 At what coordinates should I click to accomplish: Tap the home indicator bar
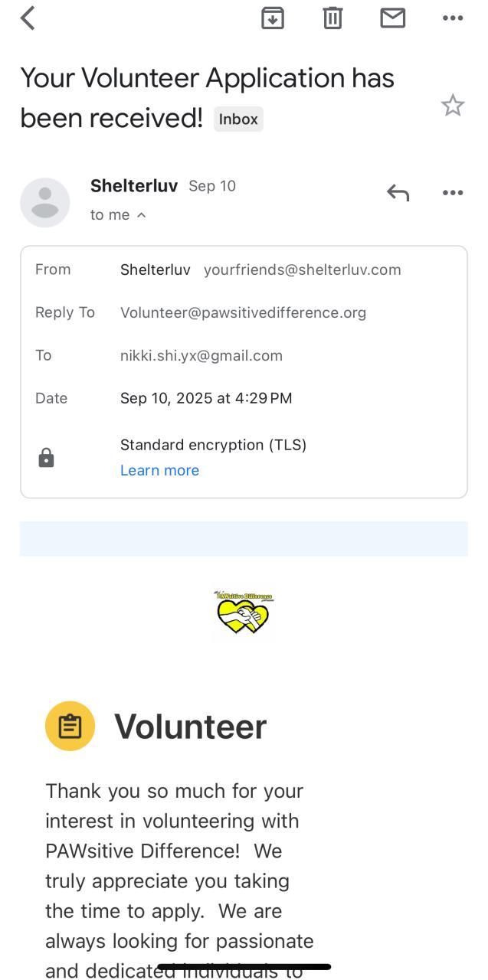[x=244, y=967]
